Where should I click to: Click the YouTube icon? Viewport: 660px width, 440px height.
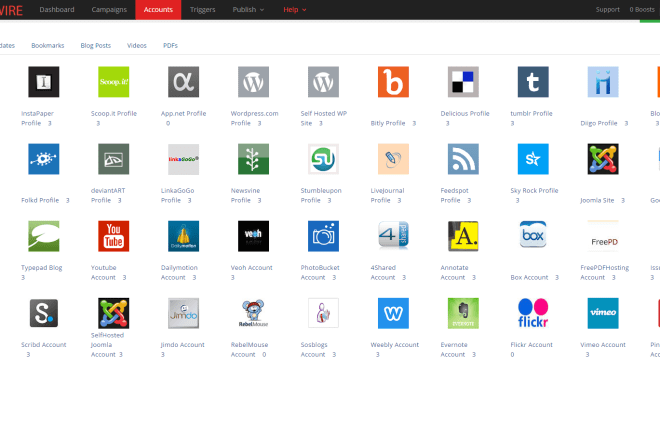pyautogui.click(x=114, y=236)
